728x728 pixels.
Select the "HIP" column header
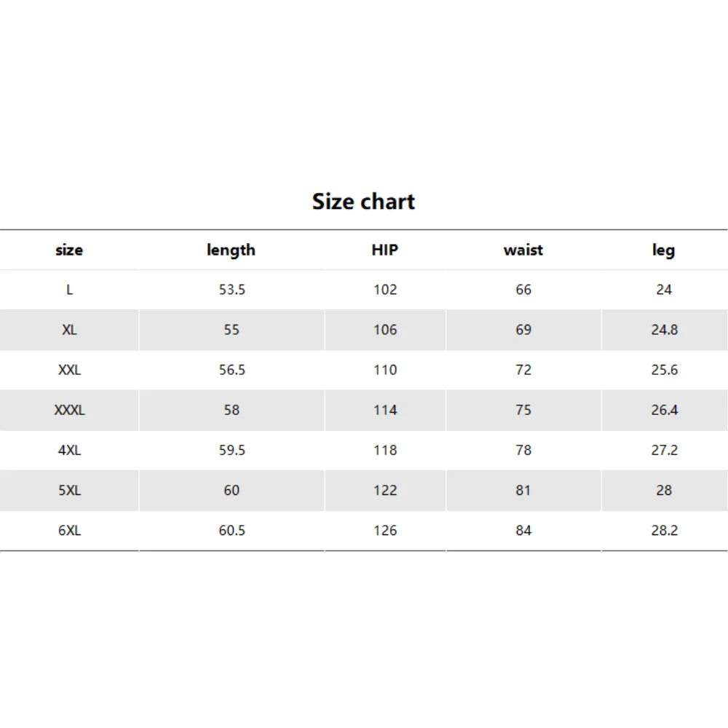[385, 250]
